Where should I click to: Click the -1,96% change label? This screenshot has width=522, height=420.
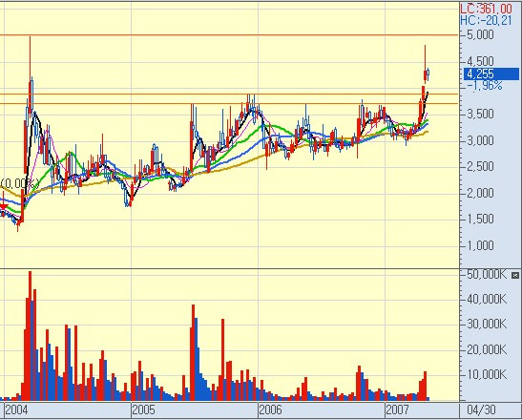485,86
